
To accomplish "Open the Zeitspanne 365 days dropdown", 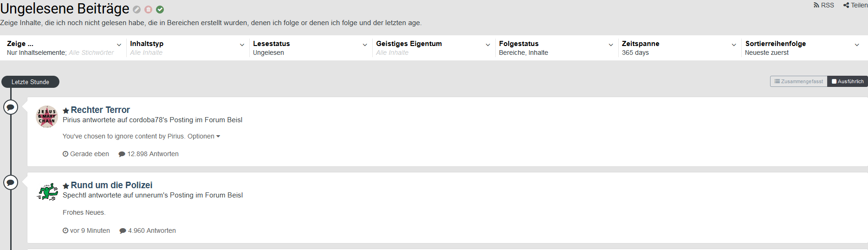I will coord(679,48).
